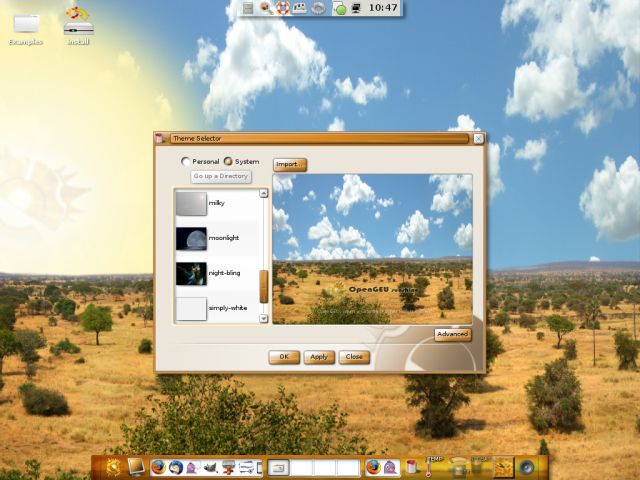Launch Thunderbird from the bottom dock

coord(176,467)
